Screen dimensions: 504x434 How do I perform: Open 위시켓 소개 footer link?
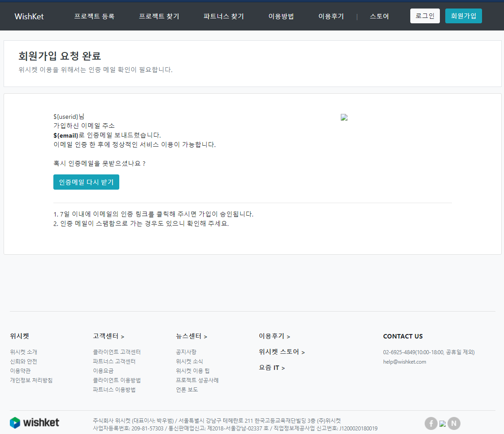pos(23,352)
